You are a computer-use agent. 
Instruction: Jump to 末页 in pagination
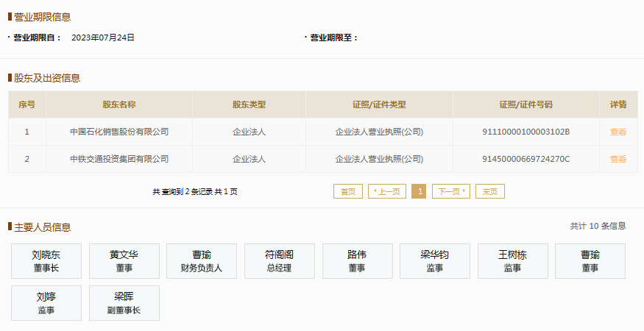(490, 191)
